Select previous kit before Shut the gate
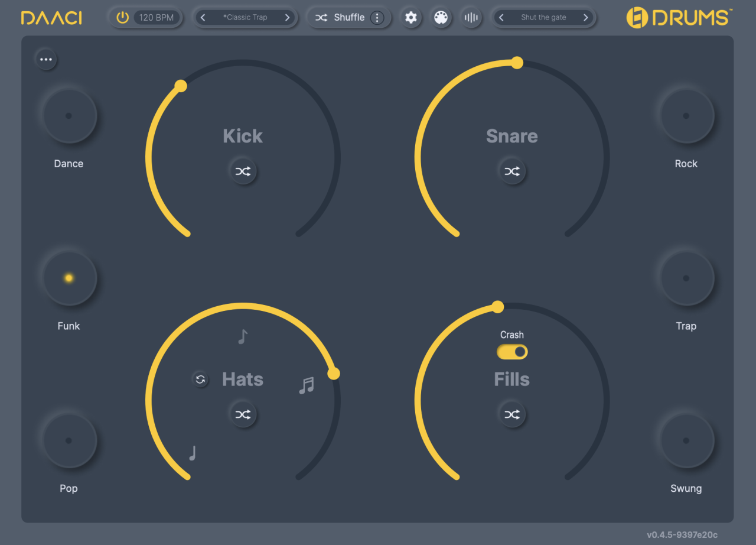This screenshot has width=756, height=545. pos(501,18)
